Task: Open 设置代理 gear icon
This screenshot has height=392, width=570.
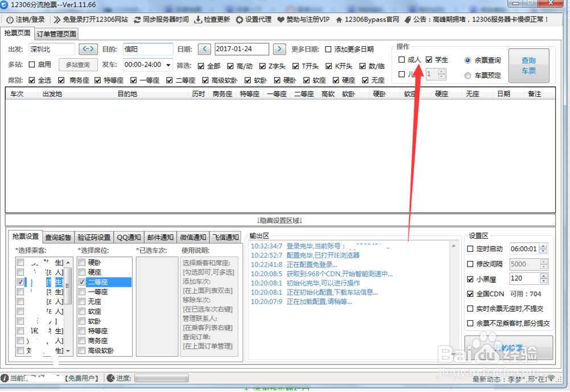Action: tap(239, 19)
